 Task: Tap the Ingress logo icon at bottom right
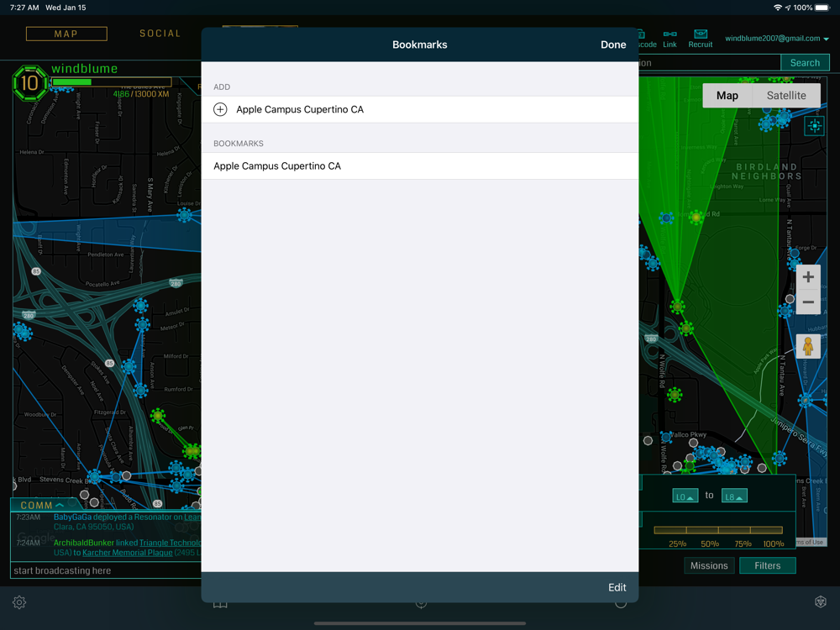pyautogui.click(x=820, y=602)
